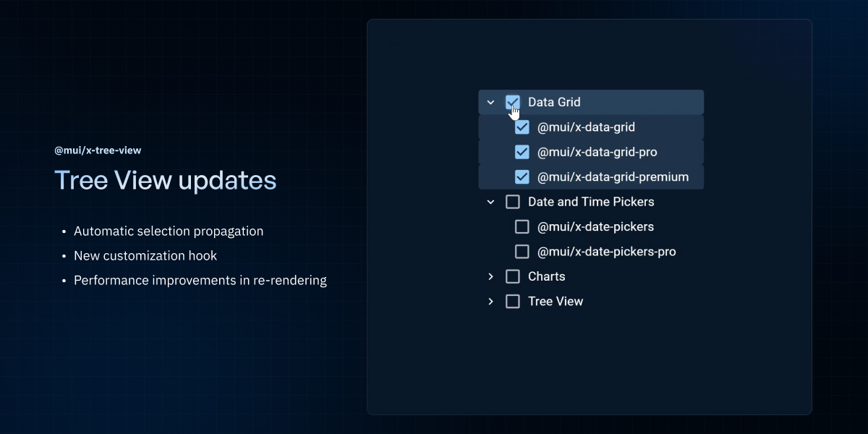This screenshot has width=868, height=434.
Task: Expand the Charts chevron
Action: [x=490, y=276]
